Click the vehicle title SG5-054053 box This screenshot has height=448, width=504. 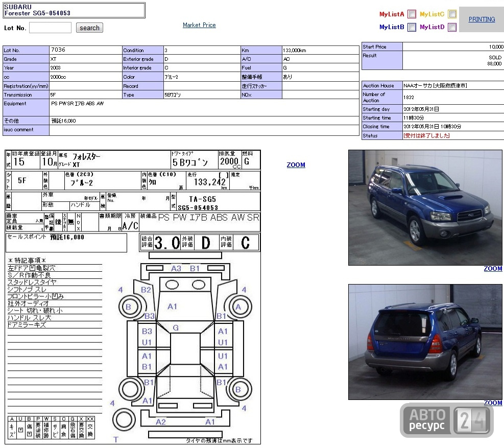point(74,10)
